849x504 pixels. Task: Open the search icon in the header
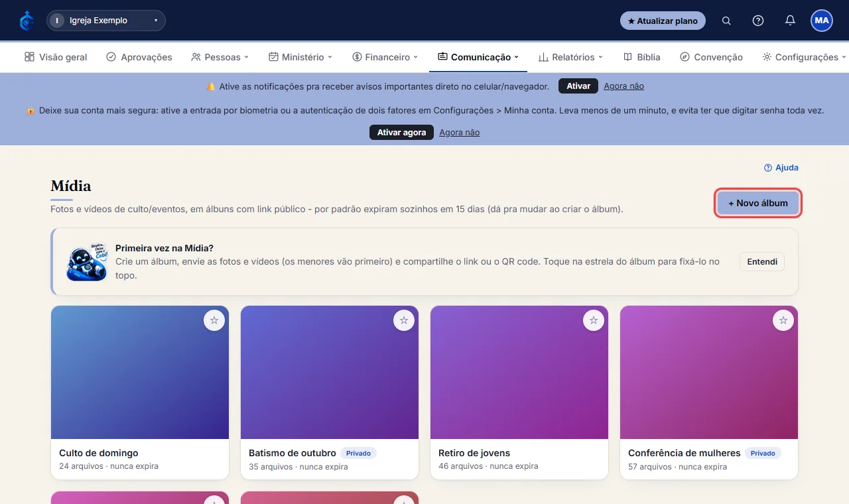pyautogui.click(x=726, y=21)
